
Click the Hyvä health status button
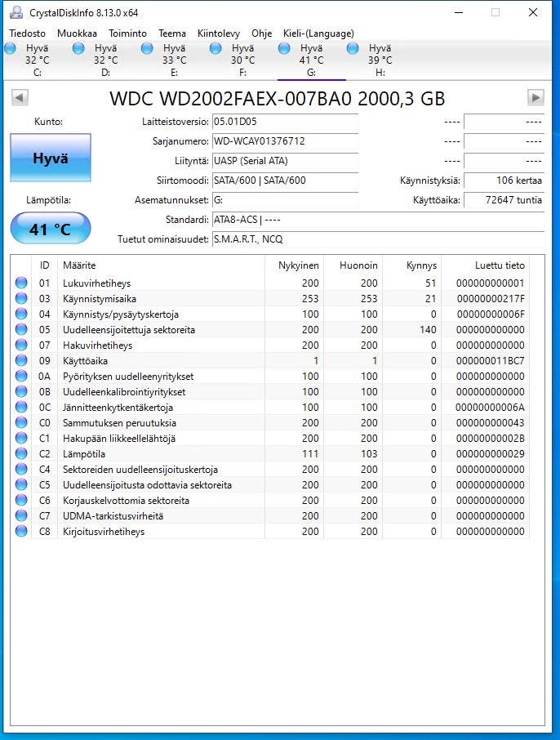pyautogui.click(x=51, y=158)
